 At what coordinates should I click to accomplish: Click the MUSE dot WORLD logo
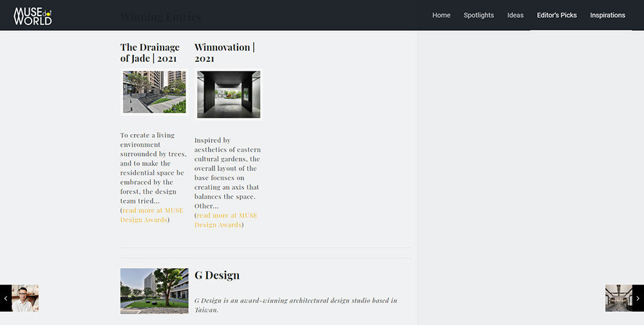click(x=33, y=16)
